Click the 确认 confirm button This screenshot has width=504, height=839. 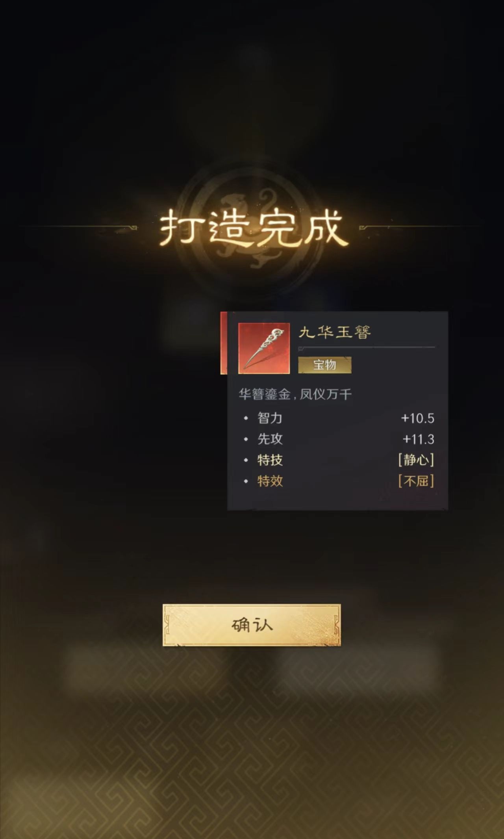252,625
